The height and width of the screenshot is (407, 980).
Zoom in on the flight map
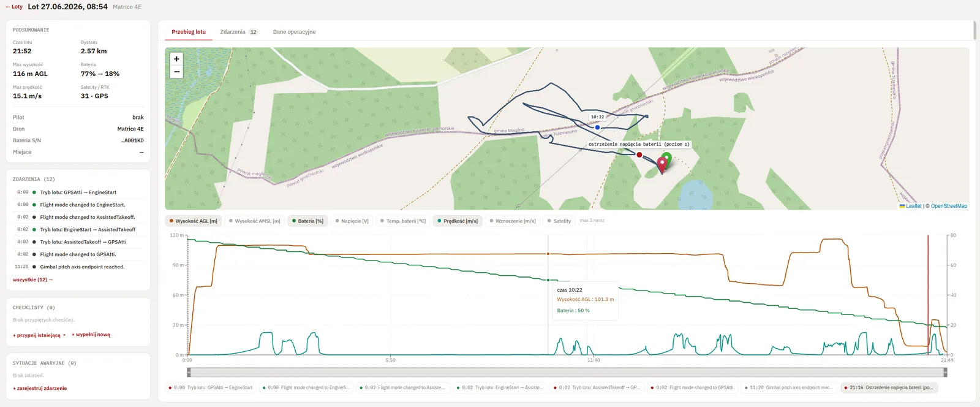pyautogui.click(x=176, y=59)
